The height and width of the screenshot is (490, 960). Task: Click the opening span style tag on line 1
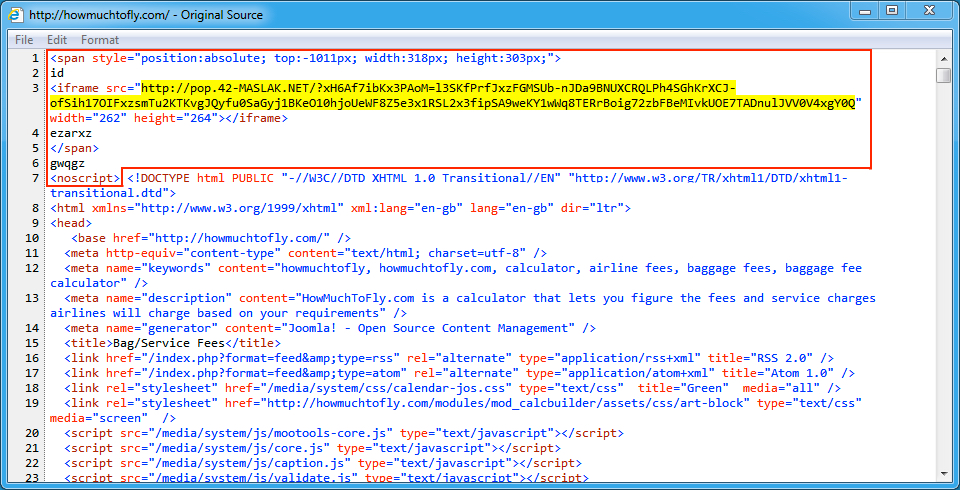306,59
